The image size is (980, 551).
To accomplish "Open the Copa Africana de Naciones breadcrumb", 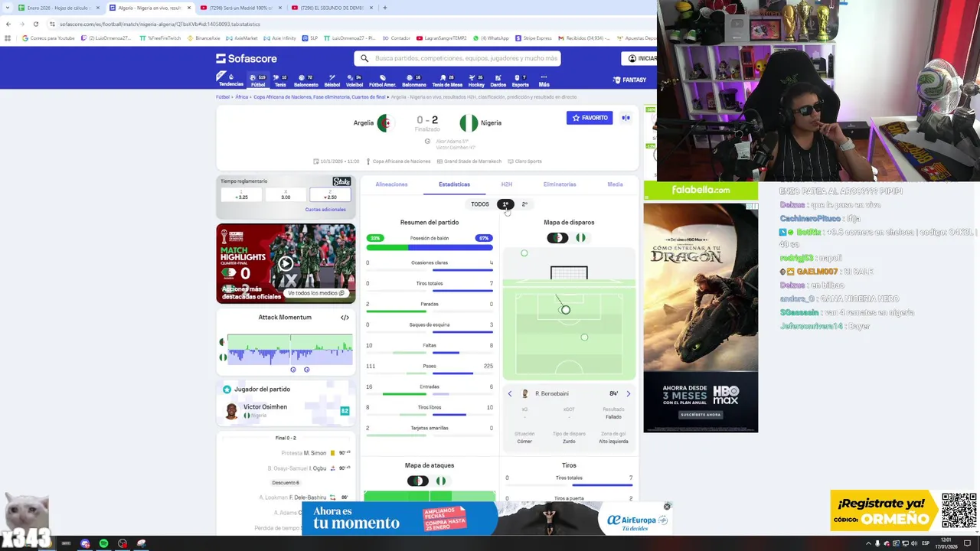I will 319,97.
